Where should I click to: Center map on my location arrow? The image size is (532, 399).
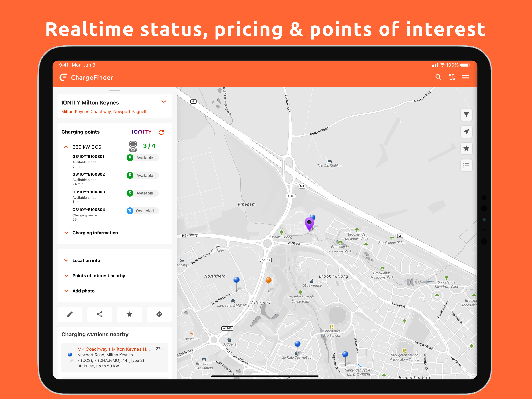[x=466, y=132]
